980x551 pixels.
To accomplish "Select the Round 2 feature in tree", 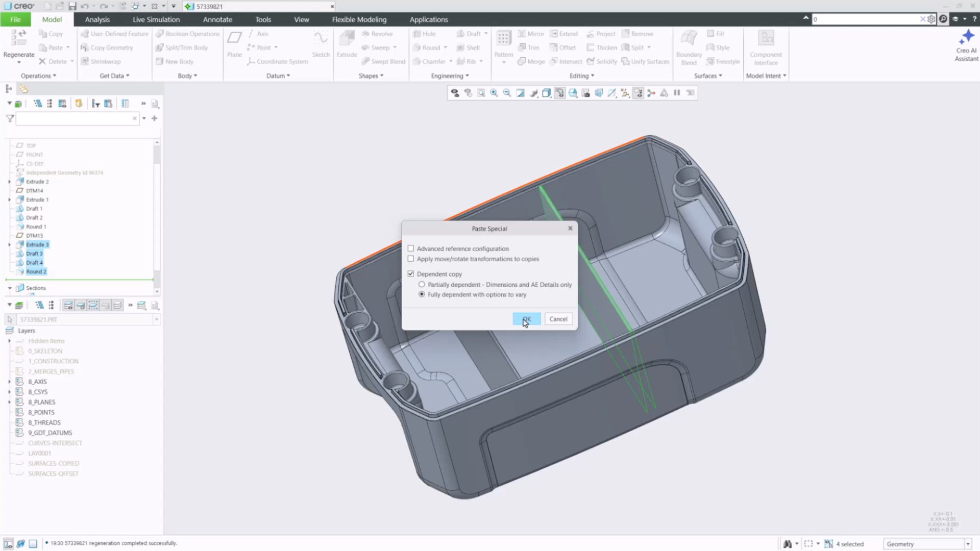I will 36,271.
